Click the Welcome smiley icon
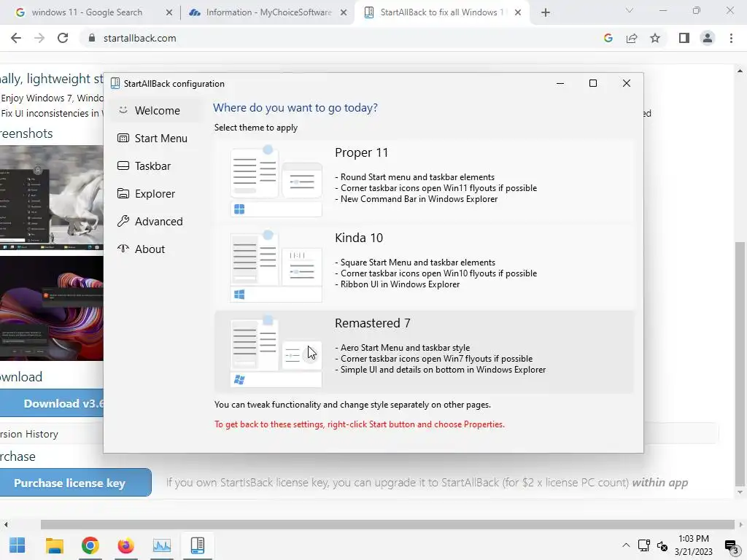The image size is (747, 560). [x=123, y=110]
